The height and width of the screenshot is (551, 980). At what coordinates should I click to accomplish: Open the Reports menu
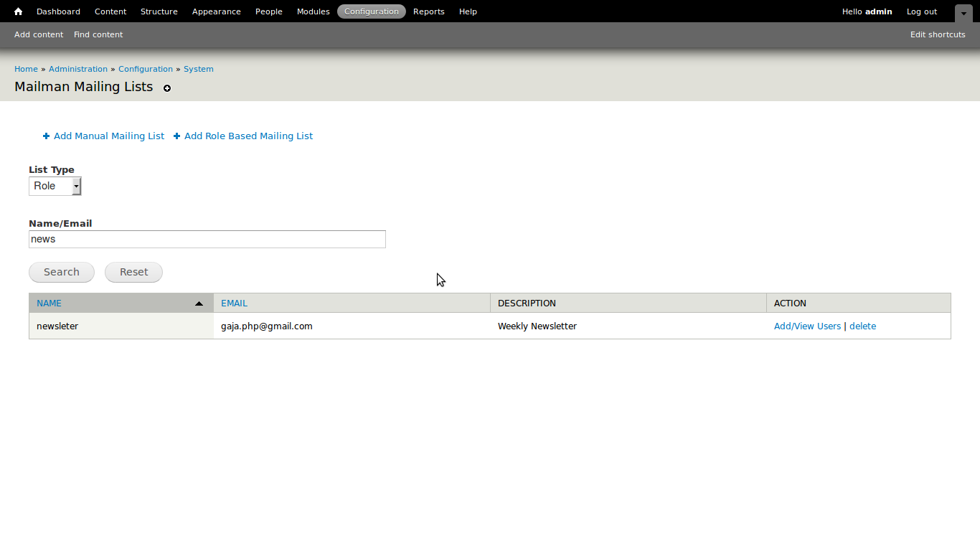[429, 11]
